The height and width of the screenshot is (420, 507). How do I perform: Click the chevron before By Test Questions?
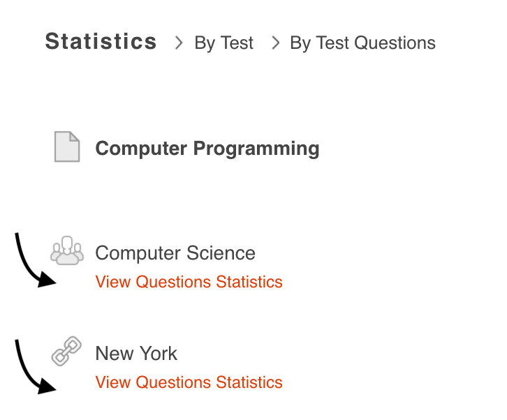(275, 43)
